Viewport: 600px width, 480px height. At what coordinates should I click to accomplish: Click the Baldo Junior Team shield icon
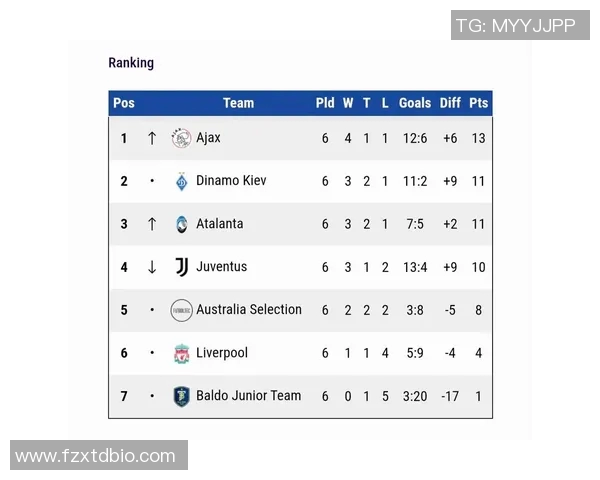(181, 396)
